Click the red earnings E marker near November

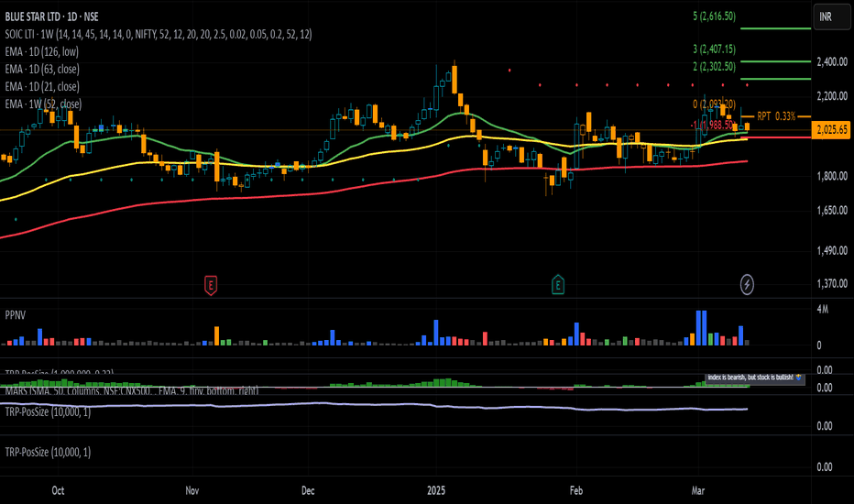click(211, 285)
